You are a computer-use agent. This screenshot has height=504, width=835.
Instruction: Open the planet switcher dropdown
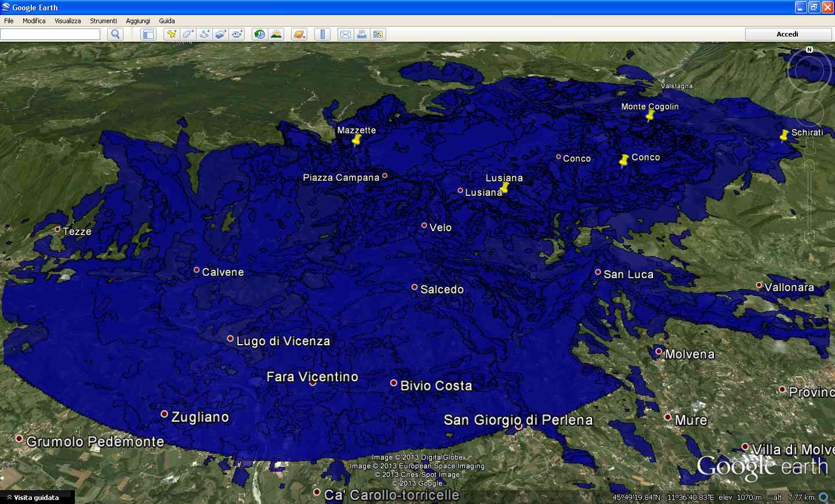point(299,34)
